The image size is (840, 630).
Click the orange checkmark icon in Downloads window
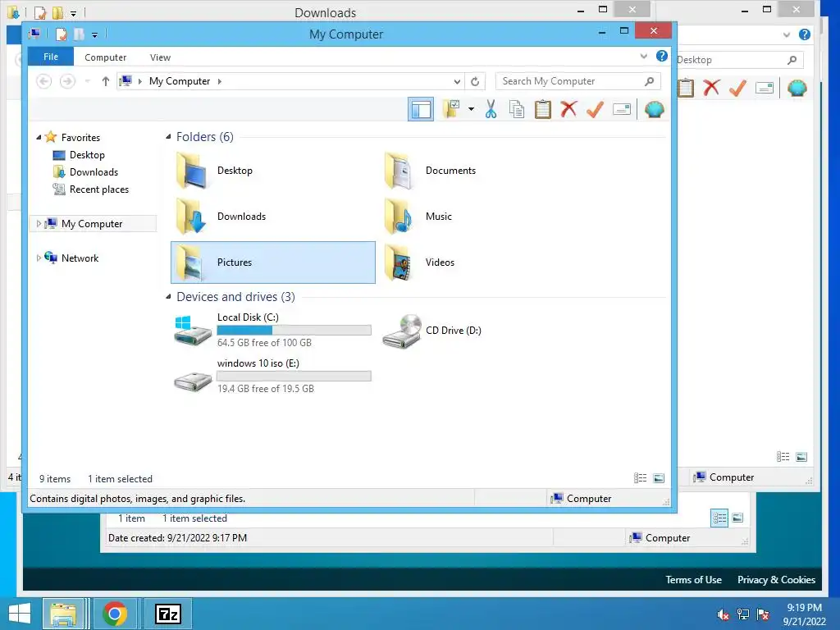coord(737,88)
